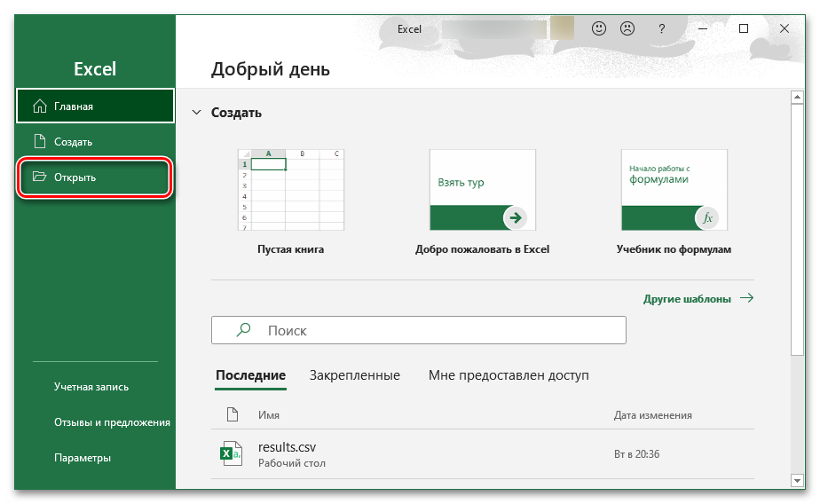Image resolution: width=820 pixels, height=504 pixels.
Task: Click the search magnifier icon
Action: 243,330
